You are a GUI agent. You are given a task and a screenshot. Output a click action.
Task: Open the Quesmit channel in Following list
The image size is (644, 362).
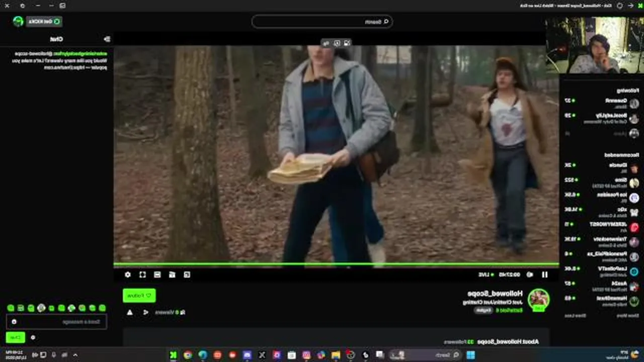[x=601, y=103]
